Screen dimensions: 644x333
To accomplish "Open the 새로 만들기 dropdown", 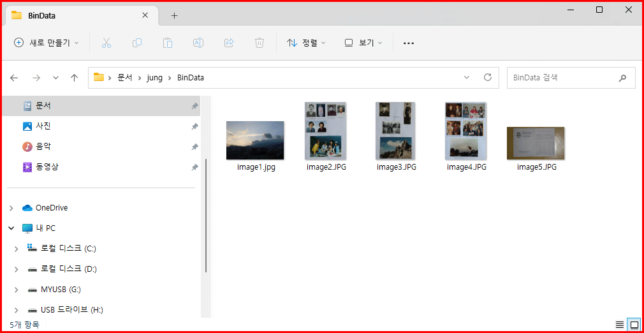I will click(46, 43).
